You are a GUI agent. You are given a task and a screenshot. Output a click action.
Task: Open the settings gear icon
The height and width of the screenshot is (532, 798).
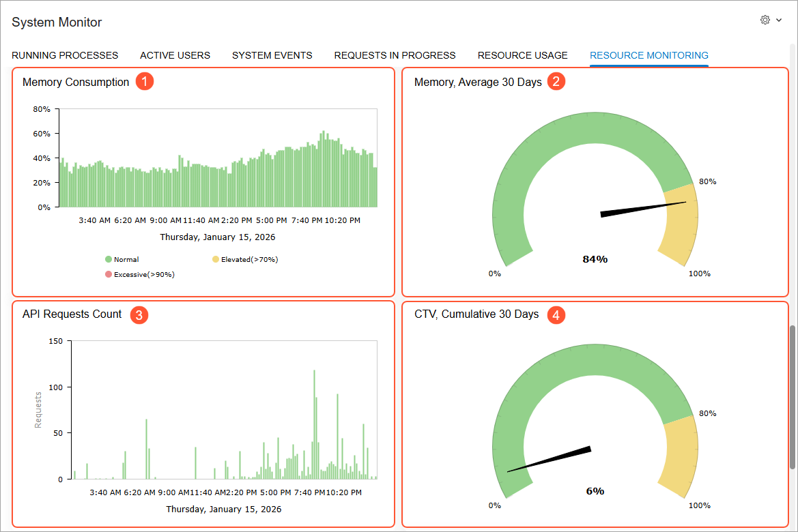point(765,20)
